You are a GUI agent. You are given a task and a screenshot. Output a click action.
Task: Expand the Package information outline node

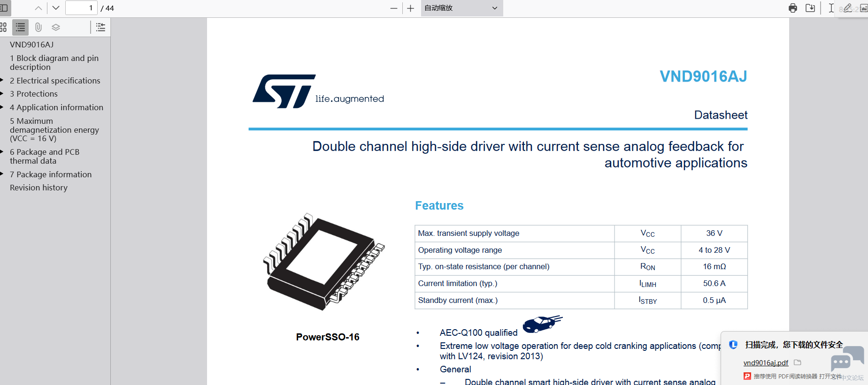pos(2,174)
